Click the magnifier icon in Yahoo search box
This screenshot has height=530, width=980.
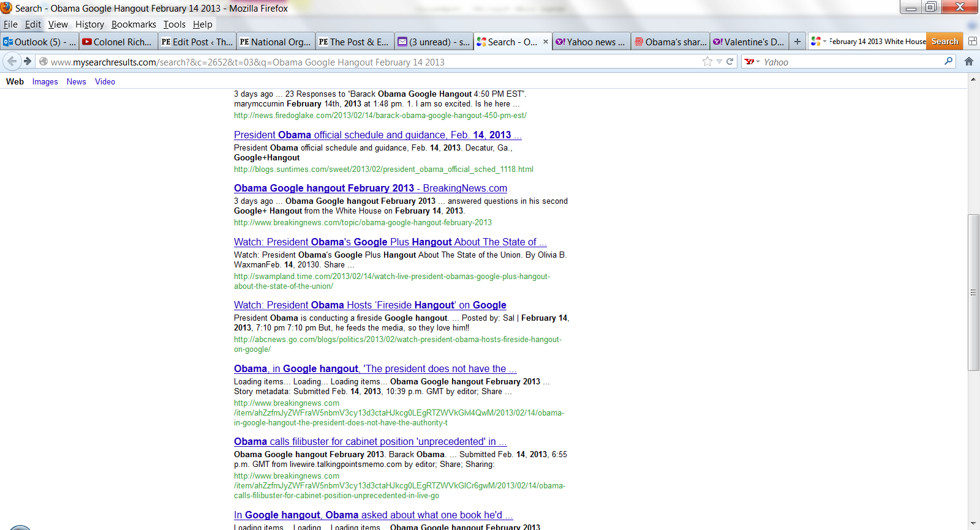point(948,61)
